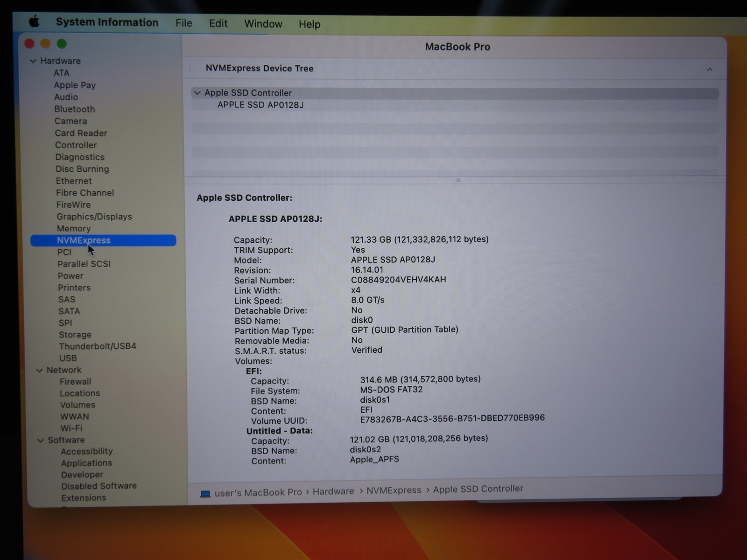Select Card Reader in the sidebar
Screen dimensions: 747x560
[81, 133]
